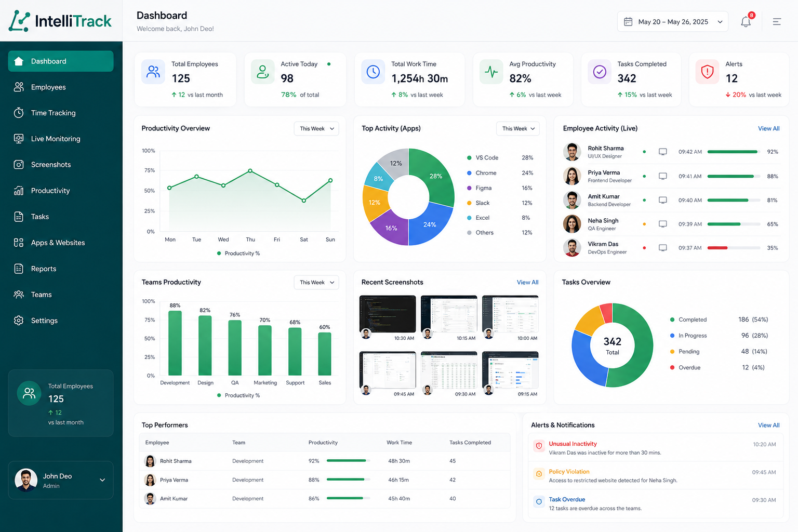Open Teams Productivity This Week dropdown
Screen dimensions: 798x532
point(316,282)
